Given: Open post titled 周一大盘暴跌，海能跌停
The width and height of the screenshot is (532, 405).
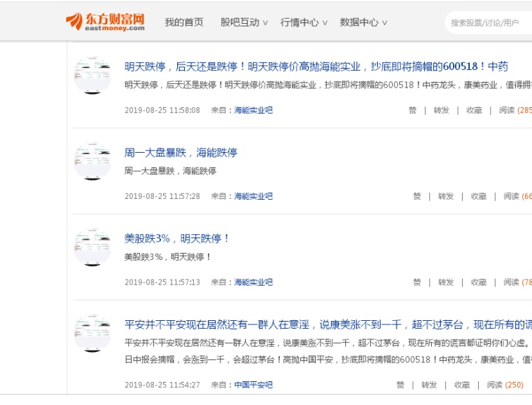Looking at the screenshot, I should coord(181,153).
